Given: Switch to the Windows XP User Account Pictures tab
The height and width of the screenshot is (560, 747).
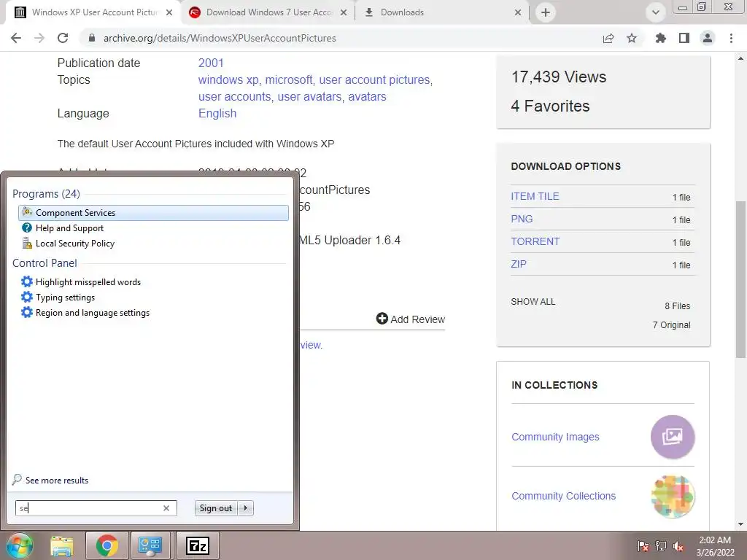Looking at the screenshot, I should point(94,12).
